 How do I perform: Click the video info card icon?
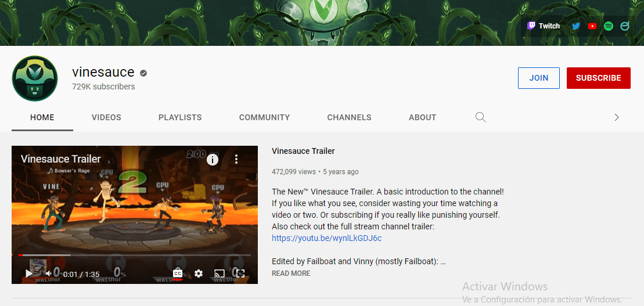pyautogui.click(x=213, y=159)
